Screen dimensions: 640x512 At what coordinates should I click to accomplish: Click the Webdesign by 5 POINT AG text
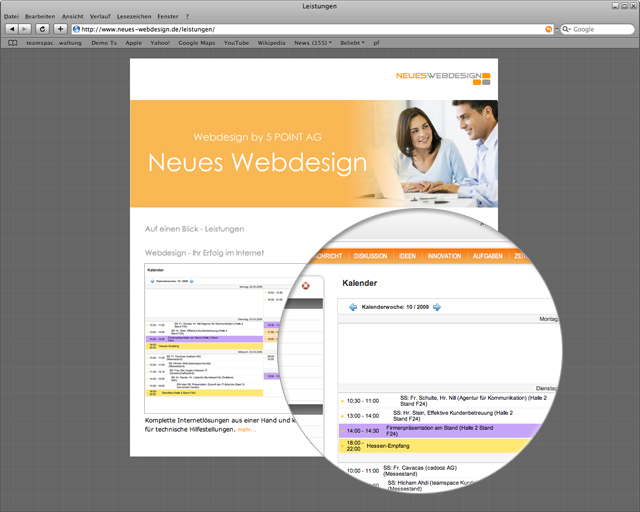point(258,137)
